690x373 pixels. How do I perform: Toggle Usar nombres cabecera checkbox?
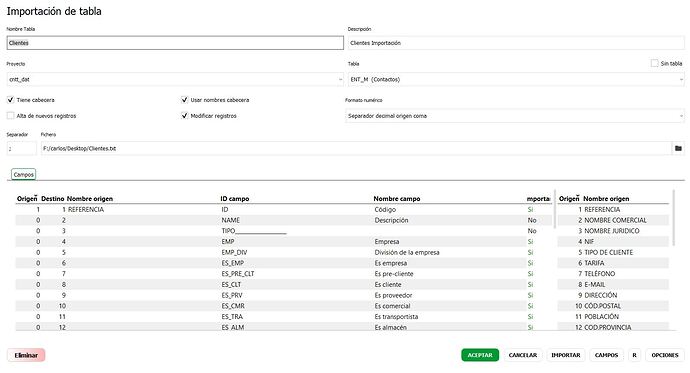[184, 100]
